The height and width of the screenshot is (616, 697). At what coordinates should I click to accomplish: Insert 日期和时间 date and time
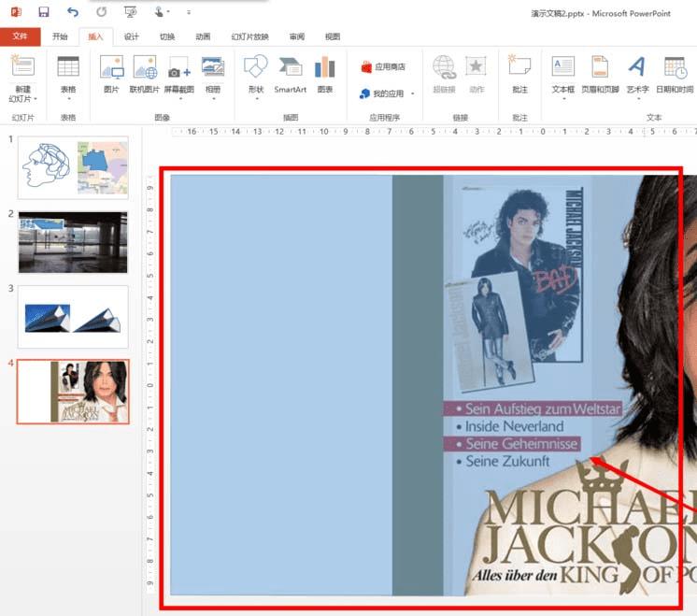pyautogui.click(x=675, y=74)
